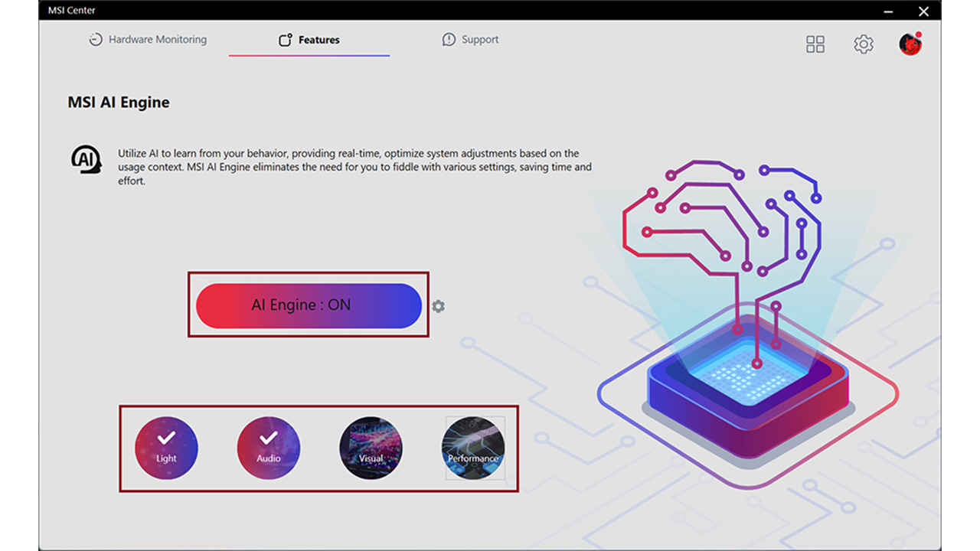This screenshot has width=980, height=551.
Task: Enable the Visual mode circle
Action: tap(371, 448)
